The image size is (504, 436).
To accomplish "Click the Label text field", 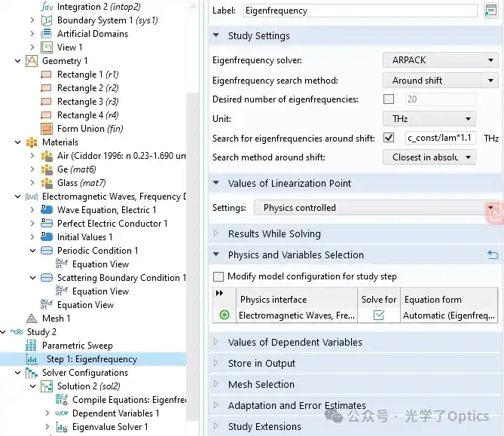I will coord(360,11).
